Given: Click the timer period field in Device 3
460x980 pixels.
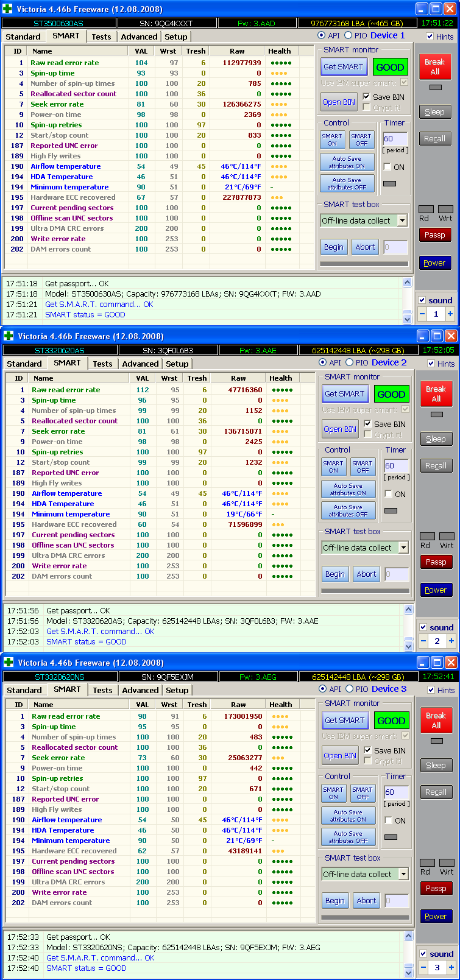Looking at the screenshot, I should pyautogui.click(x=396, y=792).
